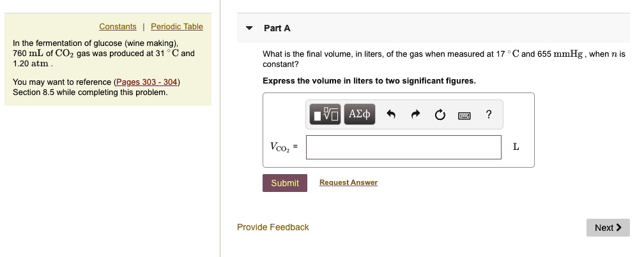The width and height of the screenshot is (644, 257).
Task: Open the Periodic Table link
Action: pyautogui.click(x=177, y=27)
